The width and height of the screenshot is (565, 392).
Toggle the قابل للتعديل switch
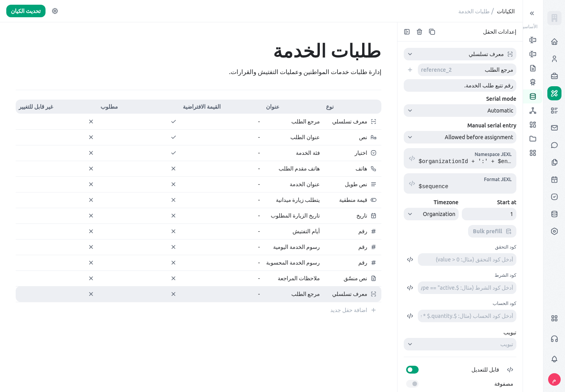click(x=412, y=370)
